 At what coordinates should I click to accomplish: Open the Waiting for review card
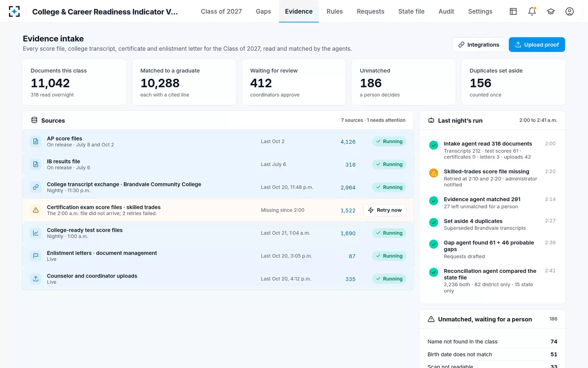pos(294,82)
